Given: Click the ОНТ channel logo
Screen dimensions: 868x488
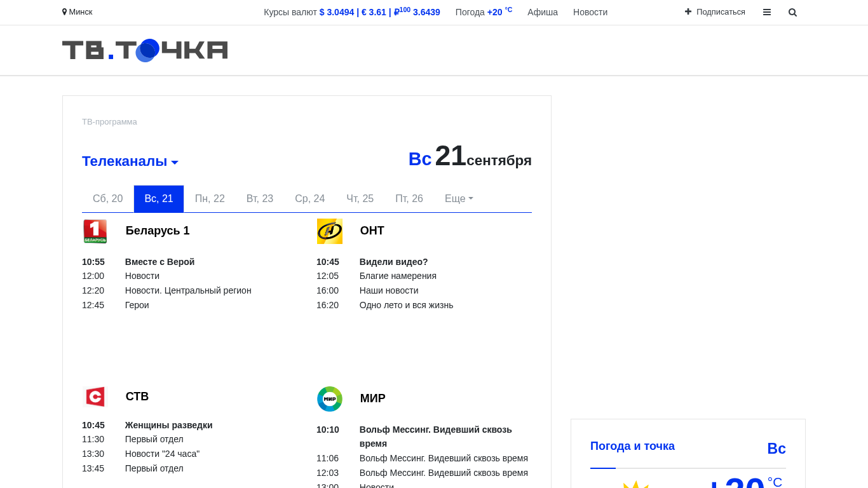Looking at the screenshot, I should click(x=330, y=231).
